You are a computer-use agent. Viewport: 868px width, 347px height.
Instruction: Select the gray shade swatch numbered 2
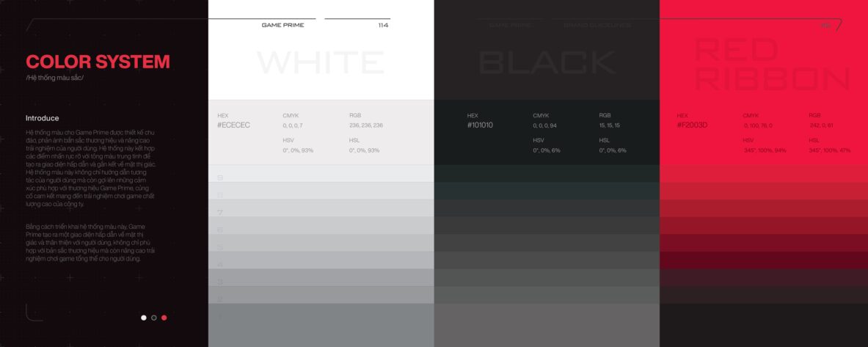(x=321, y=295)
